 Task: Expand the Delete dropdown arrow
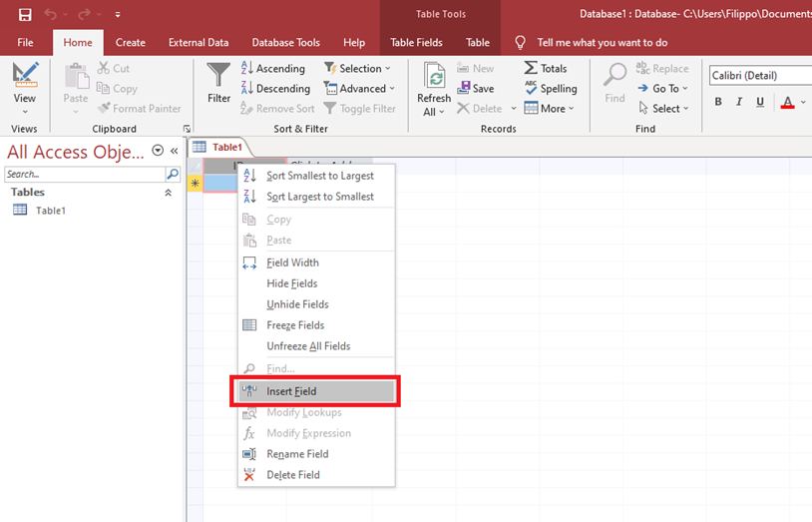[x=513, y=109]
